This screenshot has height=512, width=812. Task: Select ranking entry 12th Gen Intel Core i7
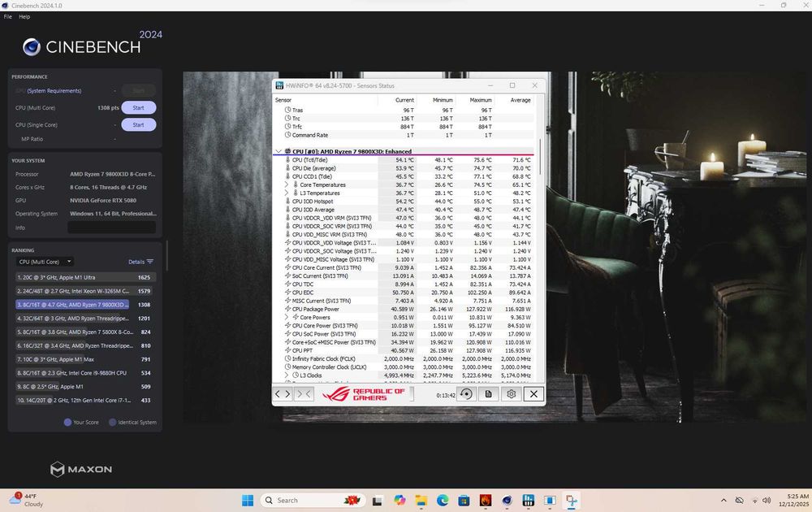pos(85,400)
